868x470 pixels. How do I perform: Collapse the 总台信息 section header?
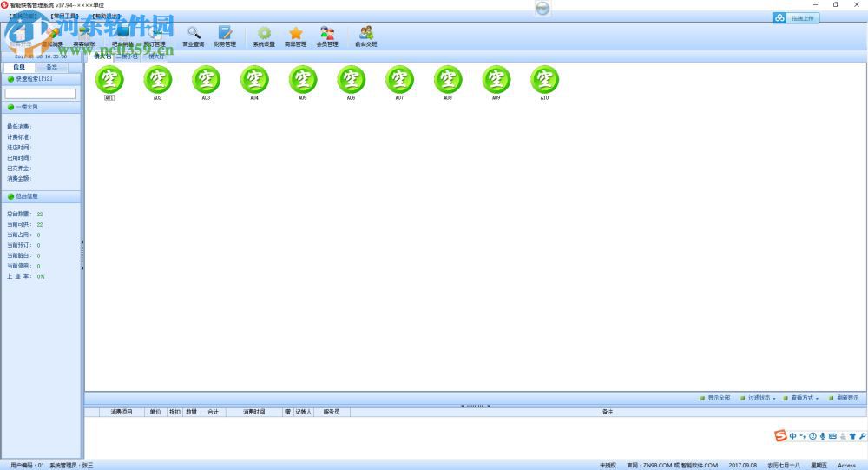(41, 196)
